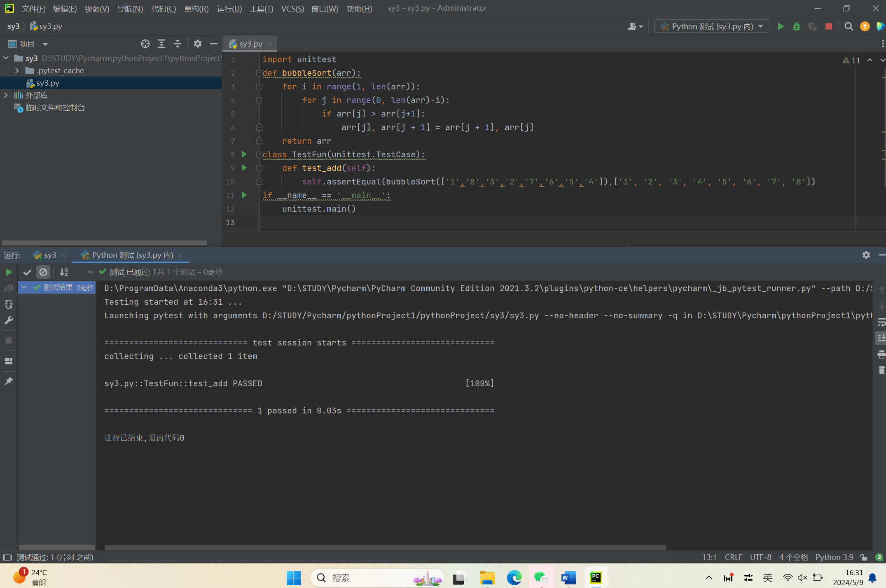Rerun tests in run panel
Image resolution: width=886 pixels, height=588 pixels.
click(x=9, y=272)
